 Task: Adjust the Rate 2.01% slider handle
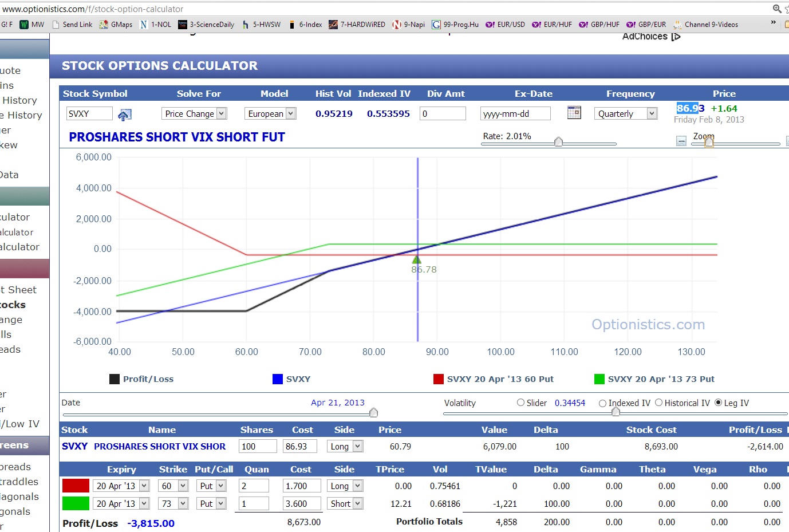pos(559,141)
